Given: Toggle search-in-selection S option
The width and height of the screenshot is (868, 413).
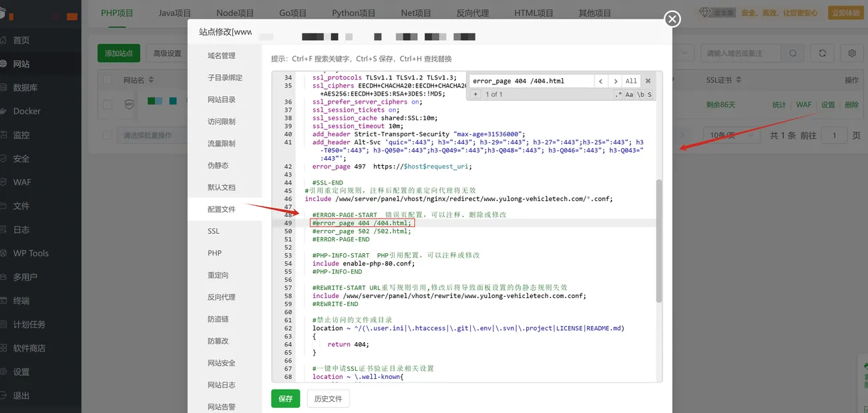Looking at the screenshot, I should [x=650, y=95].
